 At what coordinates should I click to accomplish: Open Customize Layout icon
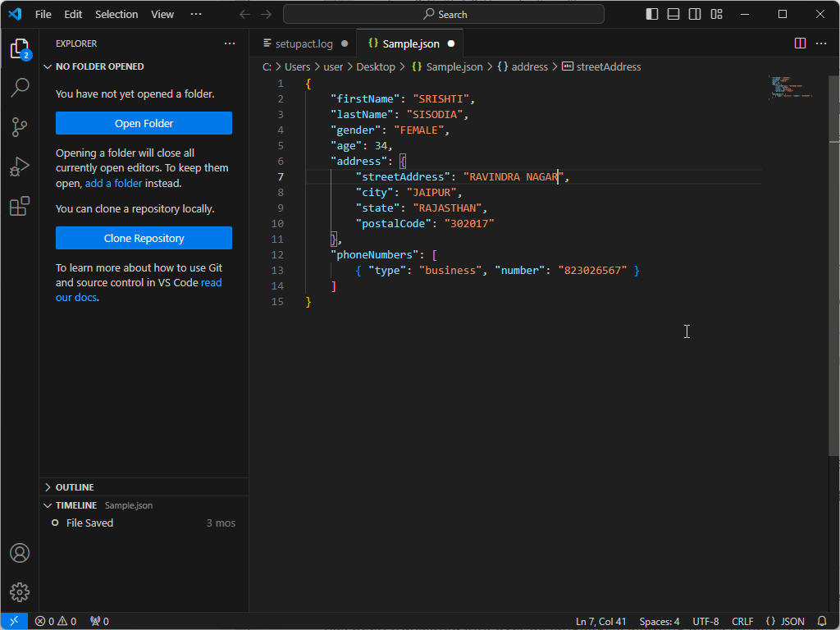[x=716, y=15]
